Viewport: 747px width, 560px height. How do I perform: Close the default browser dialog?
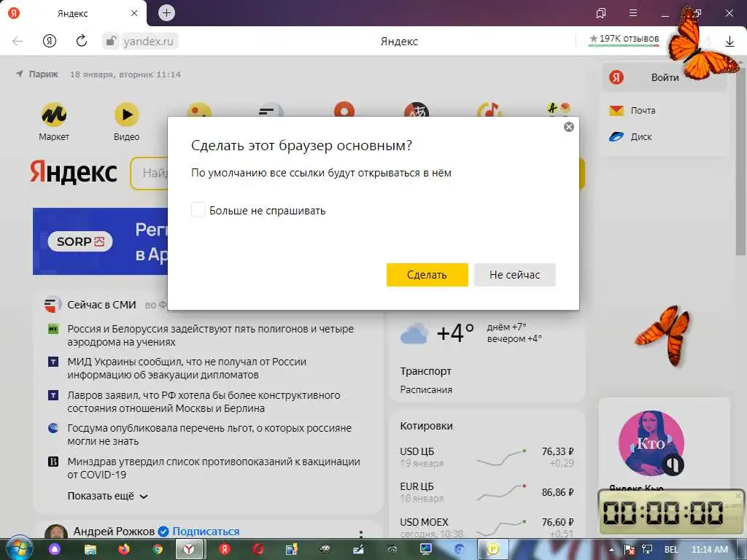[568, 127]
